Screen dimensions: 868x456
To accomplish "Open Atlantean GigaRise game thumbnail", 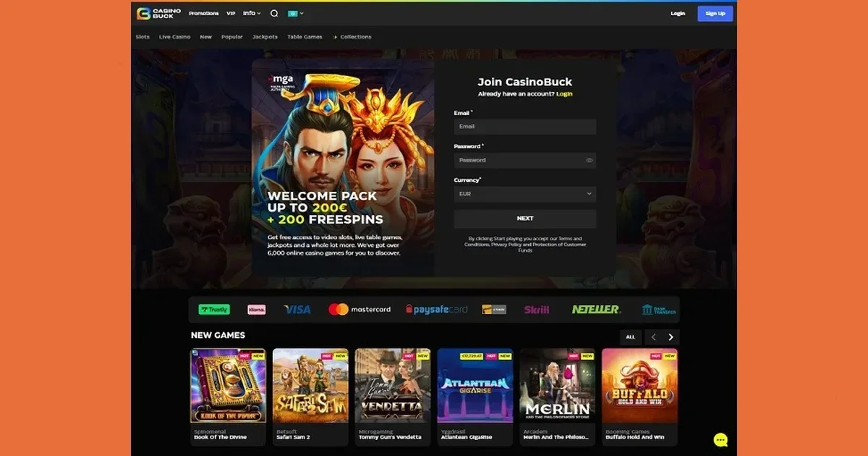I will 475,386.
